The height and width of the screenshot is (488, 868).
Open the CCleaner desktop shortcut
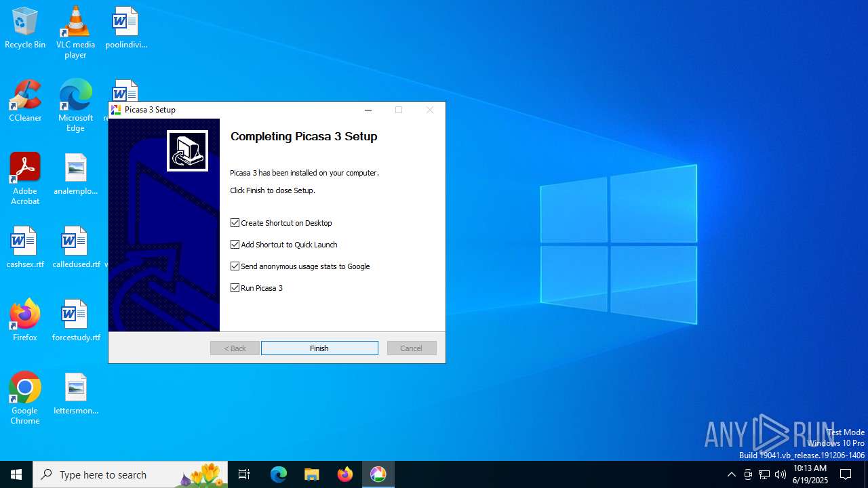pyautogui.click(x=25, y=102)
